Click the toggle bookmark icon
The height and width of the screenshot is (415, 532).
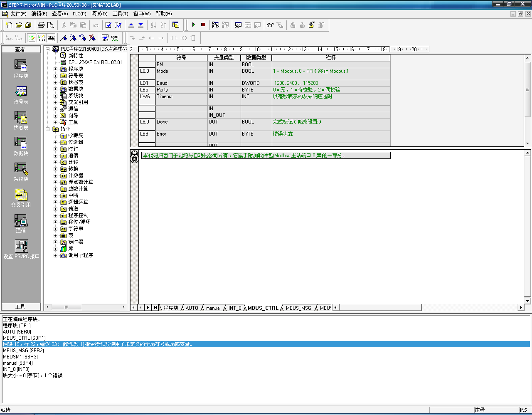(64, 38)
